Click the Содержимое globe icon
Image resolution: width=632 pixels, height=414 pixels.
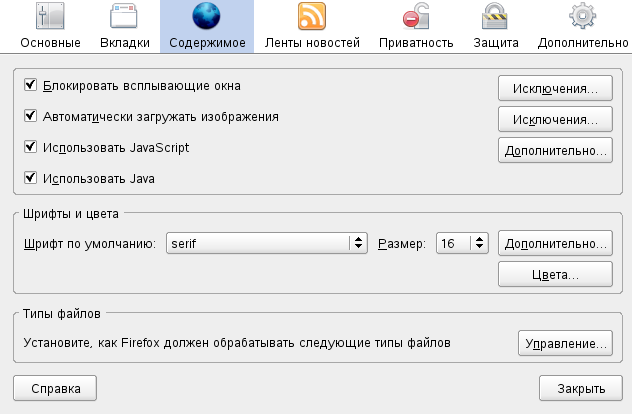[x=206, y=17]
